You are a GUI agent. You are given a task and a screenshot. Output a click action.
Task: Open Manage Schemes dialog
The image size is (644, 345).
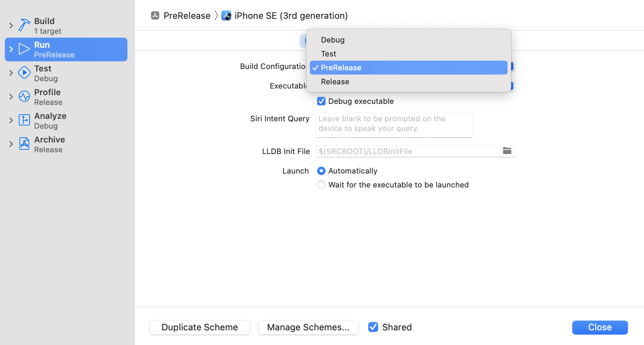308,328
